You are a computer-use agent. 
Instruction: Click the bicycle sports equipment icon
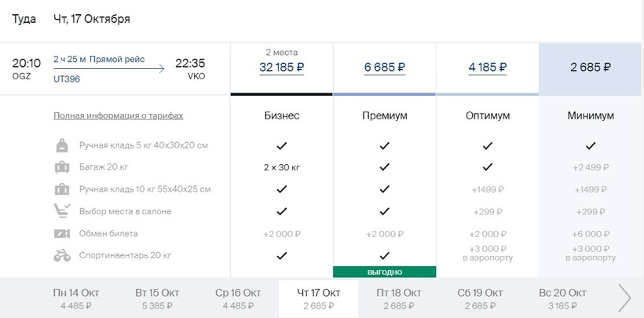(x=62, y=255)
